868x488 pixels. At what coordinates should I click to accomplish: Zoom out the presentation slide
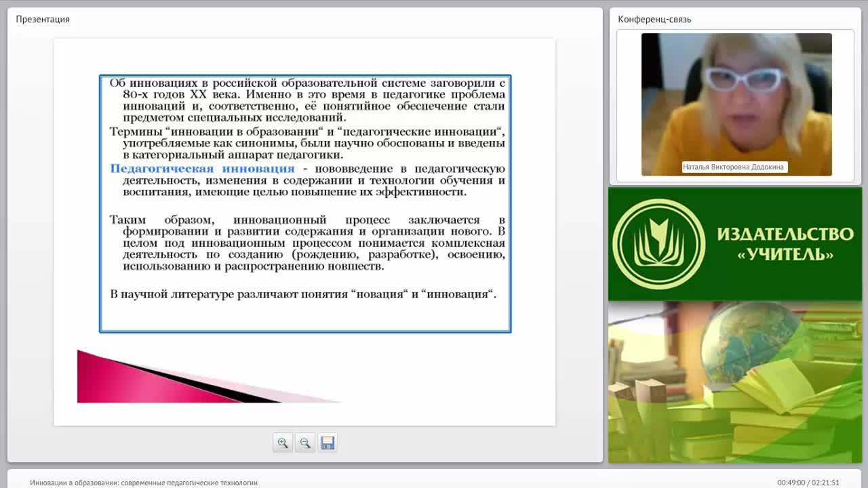click(x=305, y=443)
